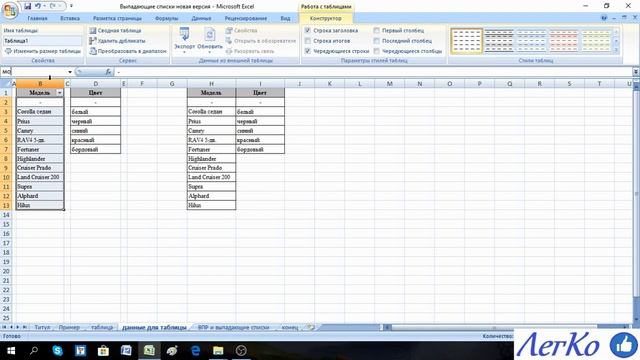Click Преобразовать в диапазон convert icon
The height and width of the screenshot is (360, 640).
[x=93, y=51]
